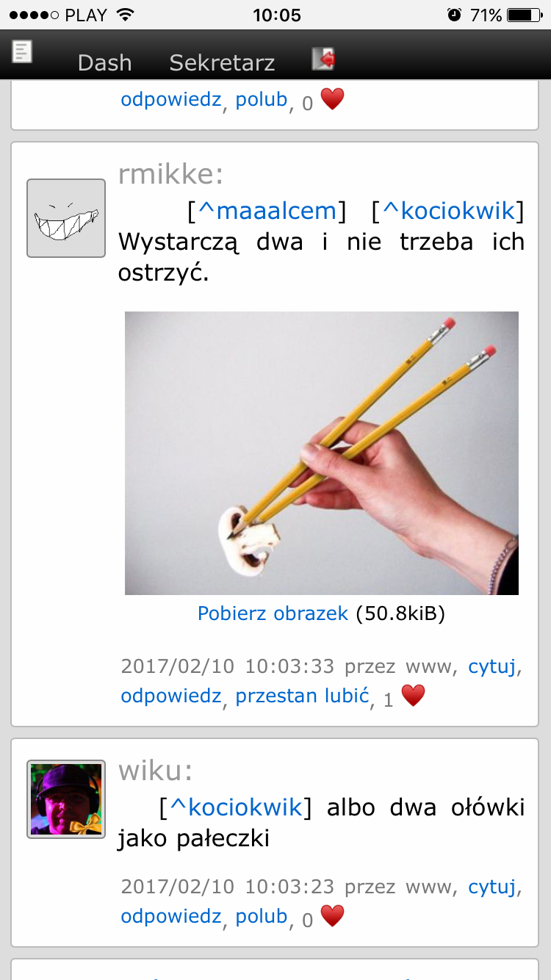
Task: Open the Dash tab
Action: (105, 63)
